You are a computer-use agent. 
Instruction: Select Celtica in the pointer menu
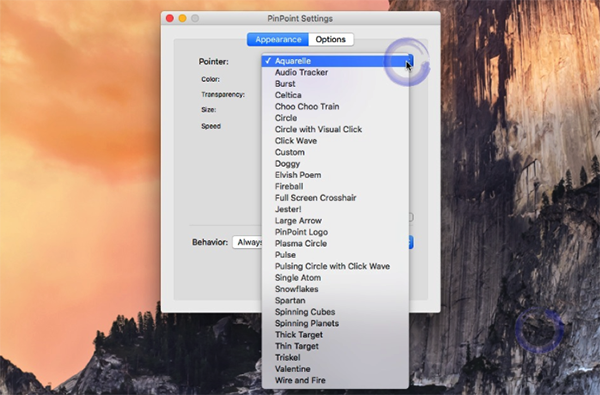click(x=335, y=95)
